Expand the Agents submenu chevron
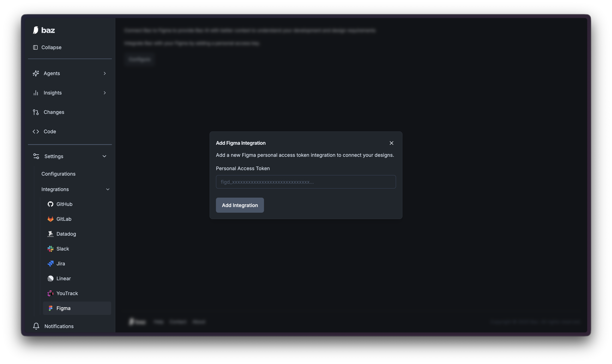 tap(105, 73)
